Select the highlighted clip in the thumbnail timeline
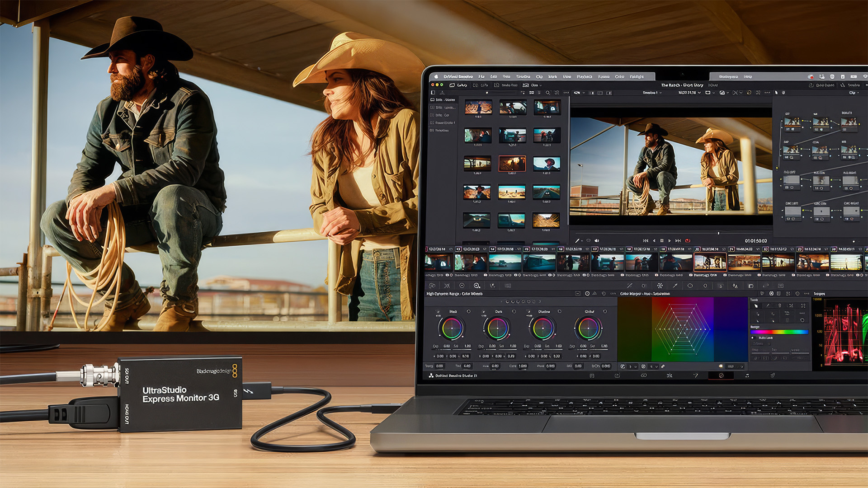The width and height of the screenshot is (868, 488). click(710, 262)
